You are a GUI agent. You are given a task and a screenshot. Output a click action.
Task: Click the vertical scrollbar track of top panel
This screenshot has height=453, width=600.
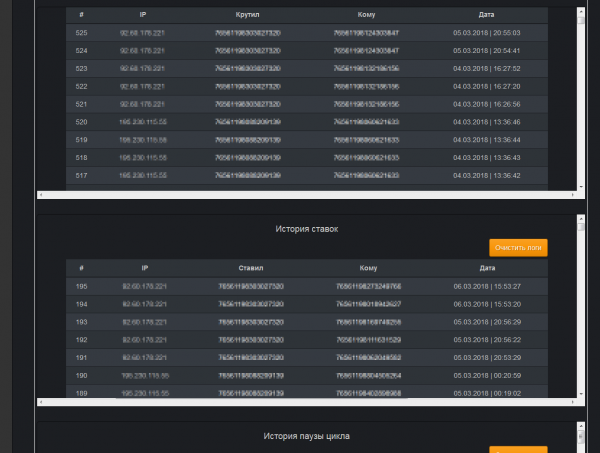pyautogui.click(x=580, y=100)
